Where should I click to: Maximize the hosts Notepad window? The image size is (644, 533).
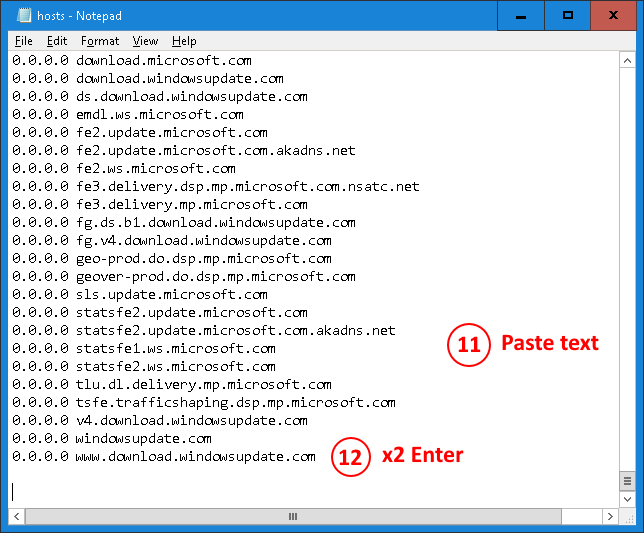568,16
